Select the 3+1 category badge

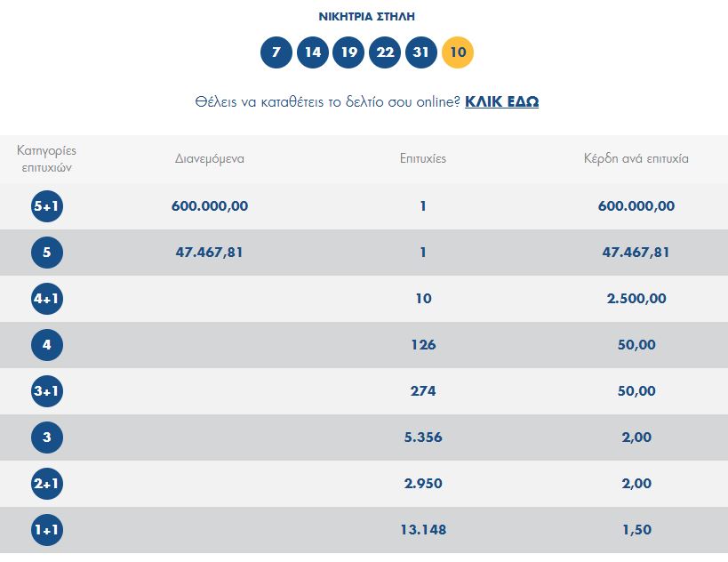(47, 390)
